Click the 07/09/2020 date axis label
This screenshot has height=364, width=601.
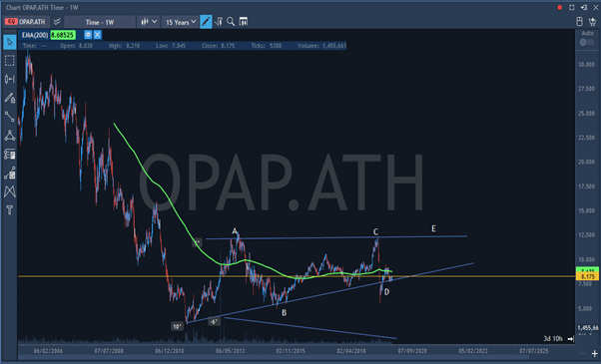point(412,351)
